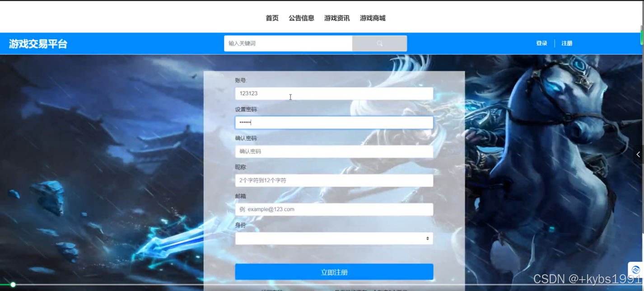Focus the 确认密码 input field
The width and height of the screenshot is (644, 291).
point(334,151)
